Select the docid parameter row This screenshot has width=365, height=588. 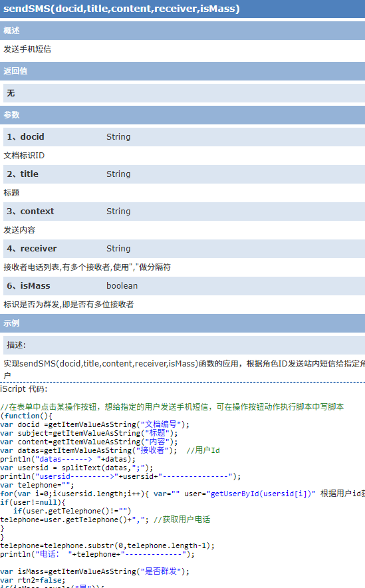184,137
